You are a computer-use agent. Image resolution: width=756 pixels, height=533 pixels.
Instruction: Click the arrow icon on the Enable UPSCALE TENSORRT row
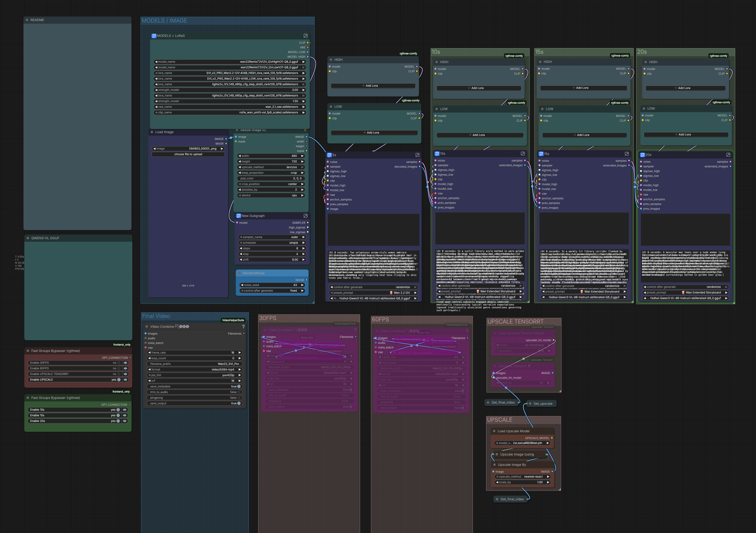pos(125,374)
